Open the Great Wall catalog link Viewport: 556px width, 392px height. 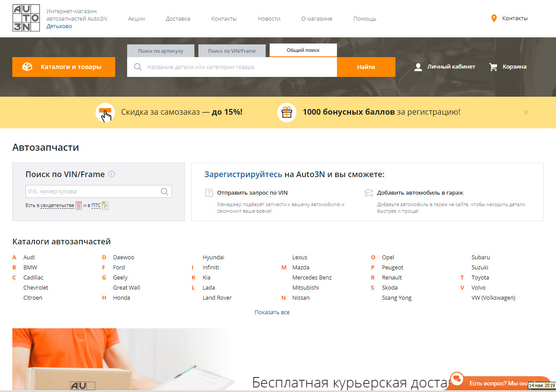[x=126, y=287]
